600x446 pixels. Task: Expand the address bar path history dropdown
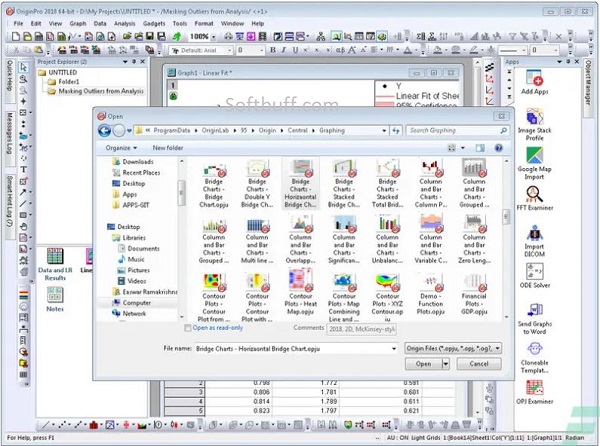tap(384, 130)
